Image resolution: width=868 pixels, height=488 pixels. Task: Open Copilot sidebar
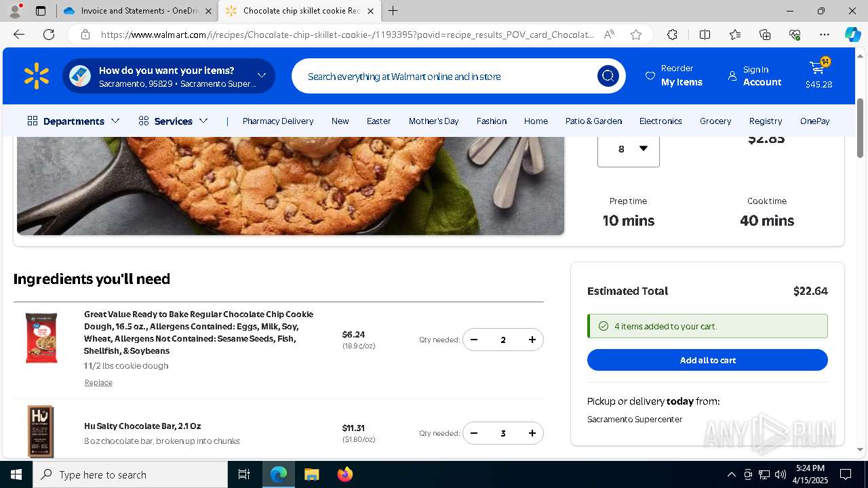(852, 35)
